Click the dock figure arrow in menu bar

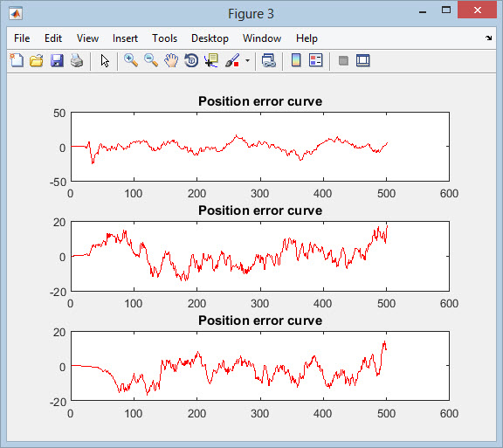[x=488, y=38]
